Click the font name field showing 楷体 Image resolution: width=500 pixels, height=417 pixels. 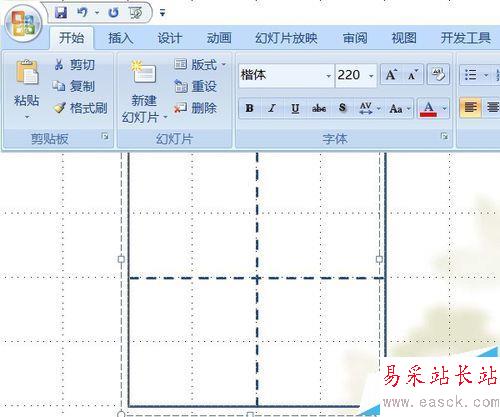[x=282, y=75]
